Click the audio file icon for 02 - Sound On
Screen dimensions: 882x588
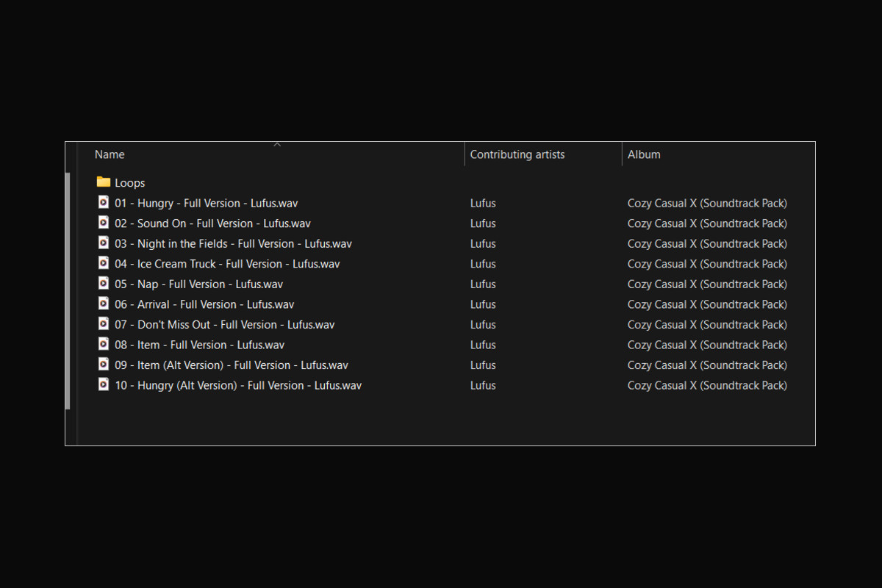pos(104,223)
